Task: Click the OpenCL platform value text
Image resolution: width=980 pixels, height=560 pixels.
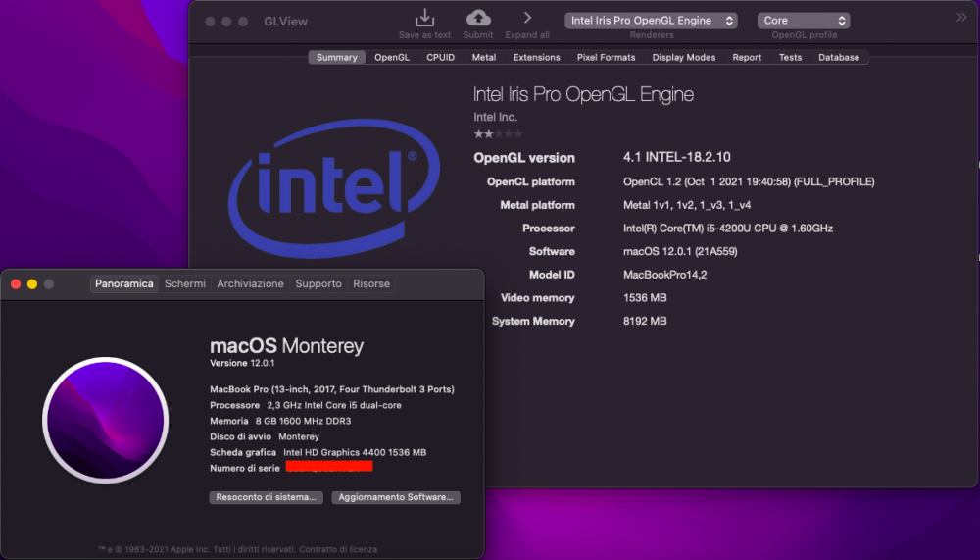Action: click(749, 182)
